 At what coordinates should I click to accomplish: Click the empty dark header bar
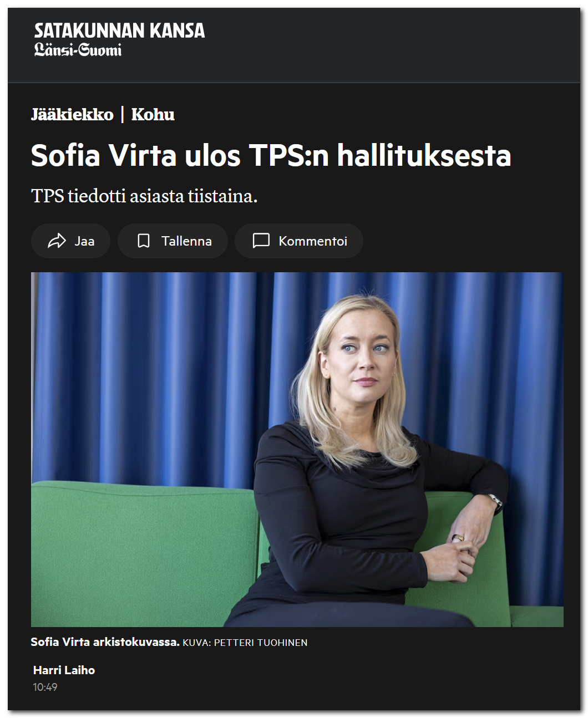[x=388, y=44]
